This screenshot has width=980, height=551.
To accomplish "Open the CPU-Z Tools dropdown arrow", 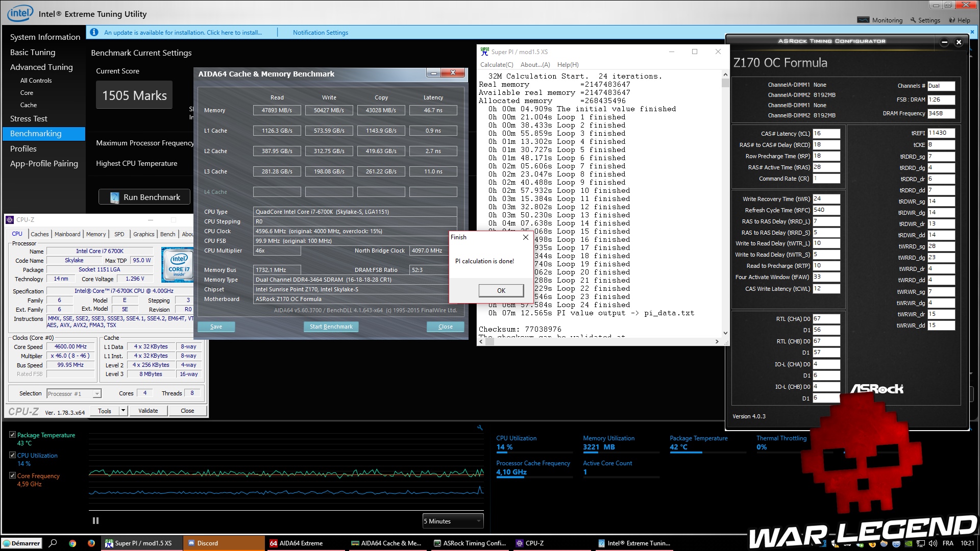I will click(x=123, y=411).
